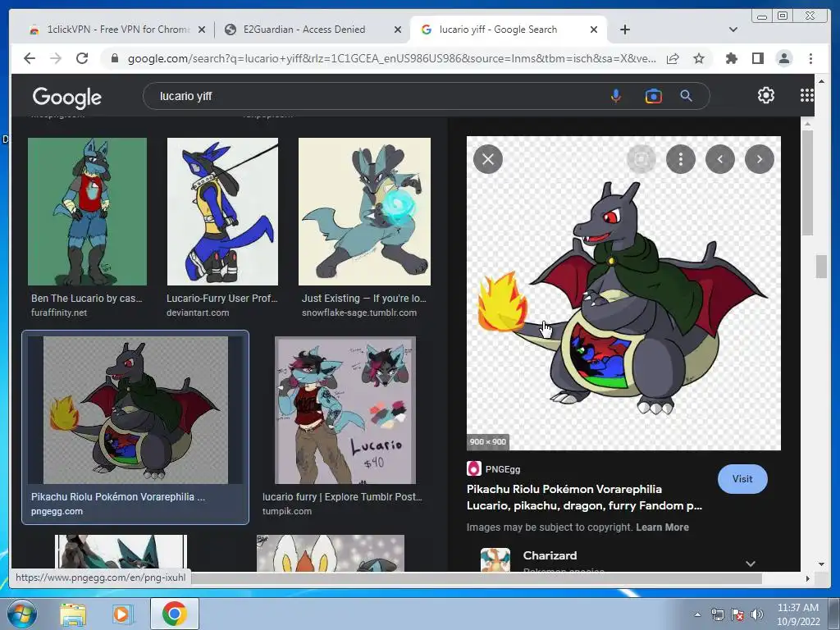Open the Extensions puzzle icon

(731, 58)
